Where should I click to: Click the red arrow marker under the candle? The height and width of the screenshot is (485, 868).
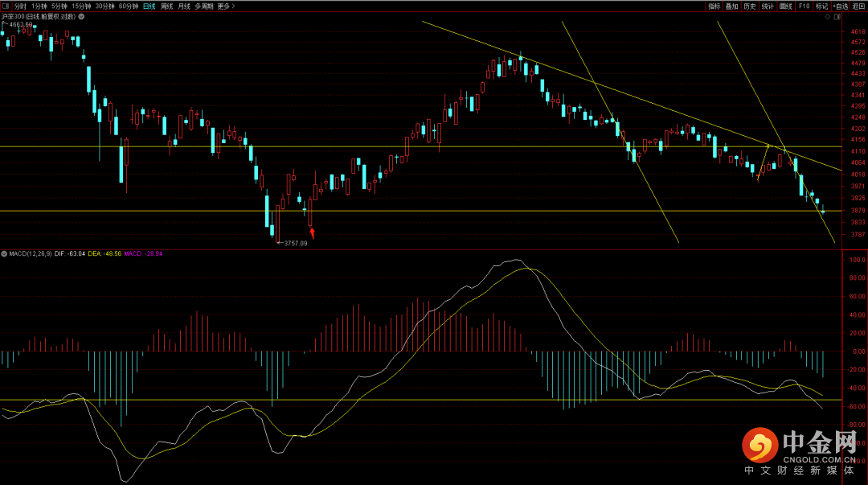313,232
